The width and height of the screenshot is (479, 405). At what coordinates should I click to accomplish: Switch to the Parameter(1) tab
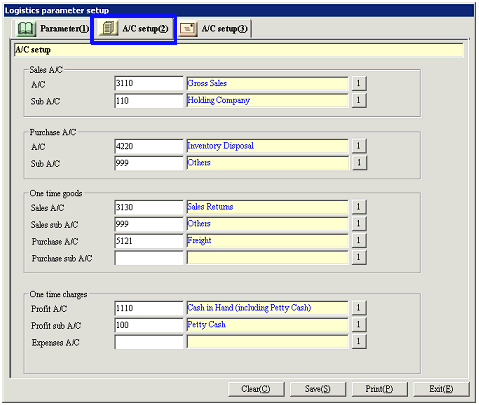(52, 29)
